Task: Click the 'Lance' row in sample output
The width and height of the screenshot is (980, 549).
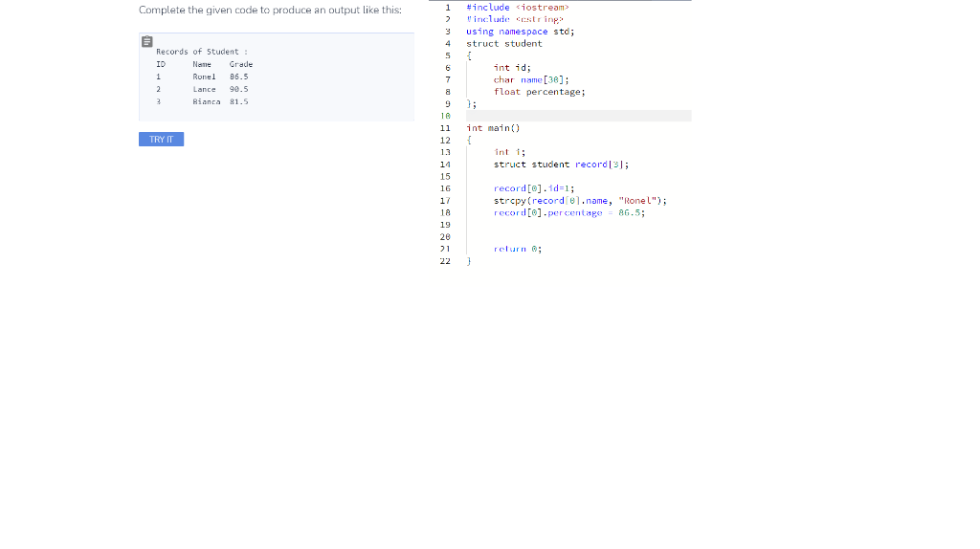Action: (x=202, y=89)
